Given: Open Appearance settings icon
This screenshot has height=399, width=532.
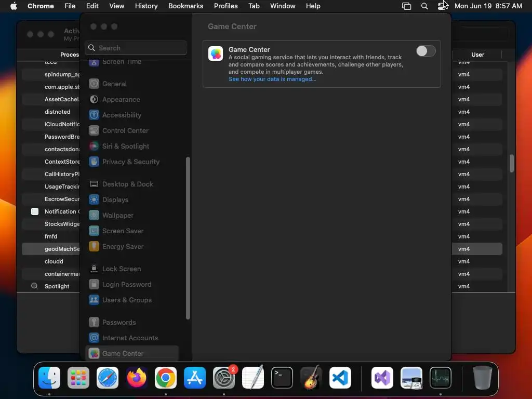Looking at the screenshot, I should click(x=94, y=99).
